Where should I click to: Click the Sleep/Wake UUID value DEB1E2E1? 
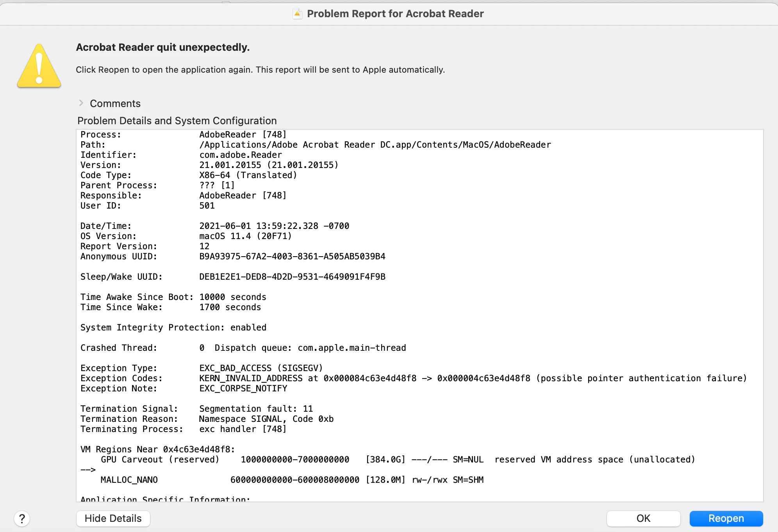point(292,277)
